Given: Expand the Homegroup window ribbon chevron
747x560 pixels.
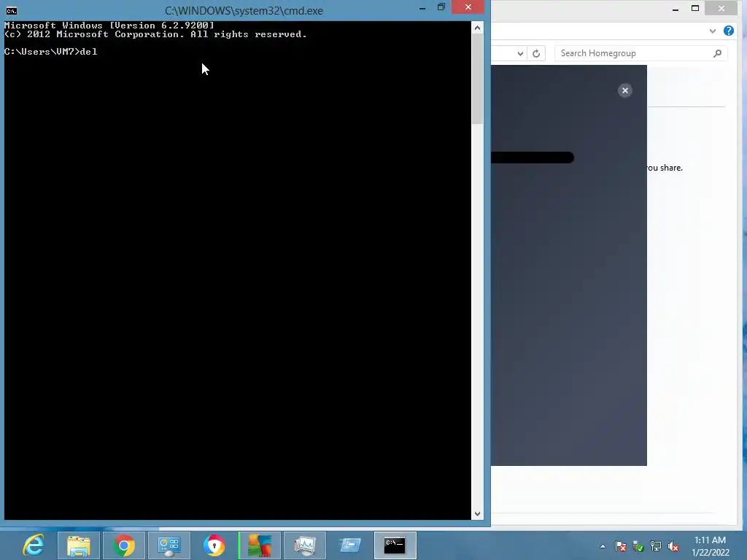Looking at the screenshot, I should [x=712, y=31].
